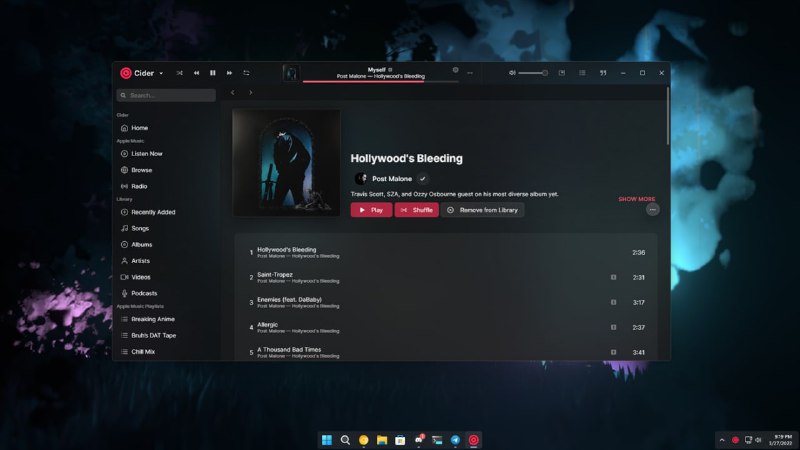
Task: Toggle the follow checkmark beside Post Malone
Action: click(422, 179)
